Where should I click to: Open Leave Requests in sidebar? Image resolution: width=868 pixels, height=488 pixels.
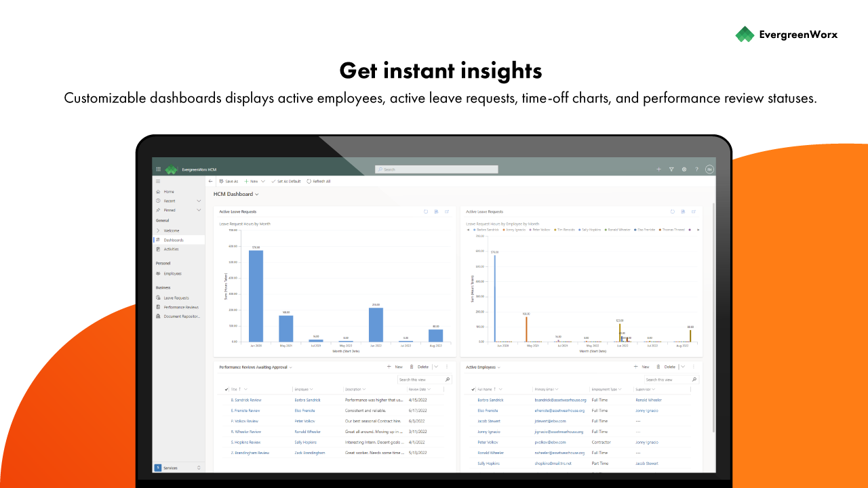coord(176,298)
